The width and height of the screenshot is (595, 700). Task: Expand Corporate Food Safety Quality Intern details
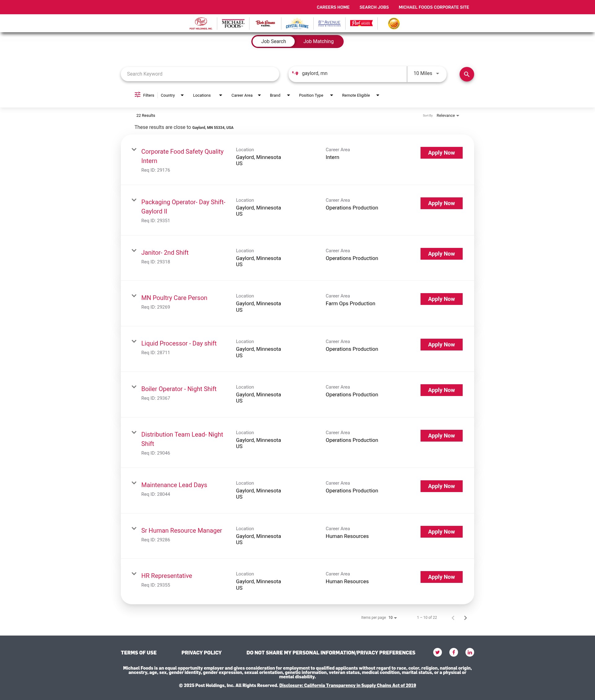coord(134,150)
